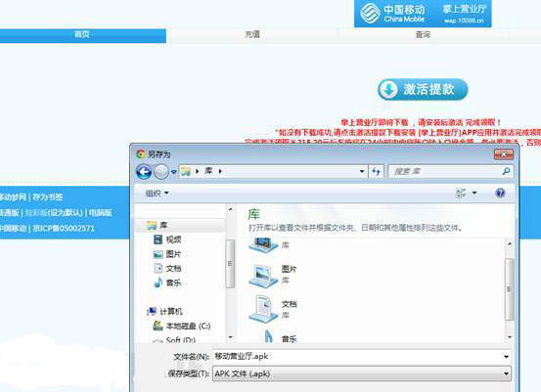Viewport: 541px width, 392px height.
Task: Expand the address bar path dropdown arrow
Action: (362, 171)
